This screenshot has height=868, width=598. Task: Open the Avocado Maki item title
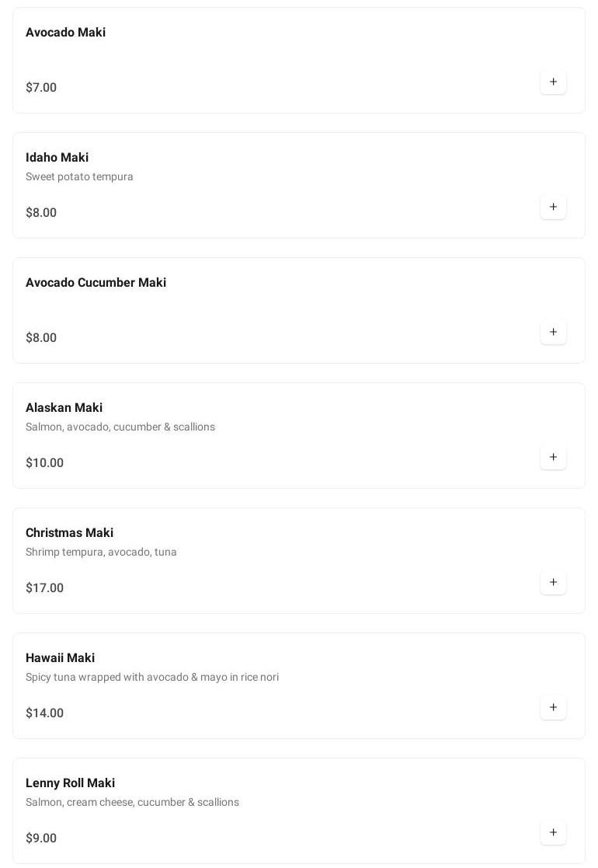point(65,32)
